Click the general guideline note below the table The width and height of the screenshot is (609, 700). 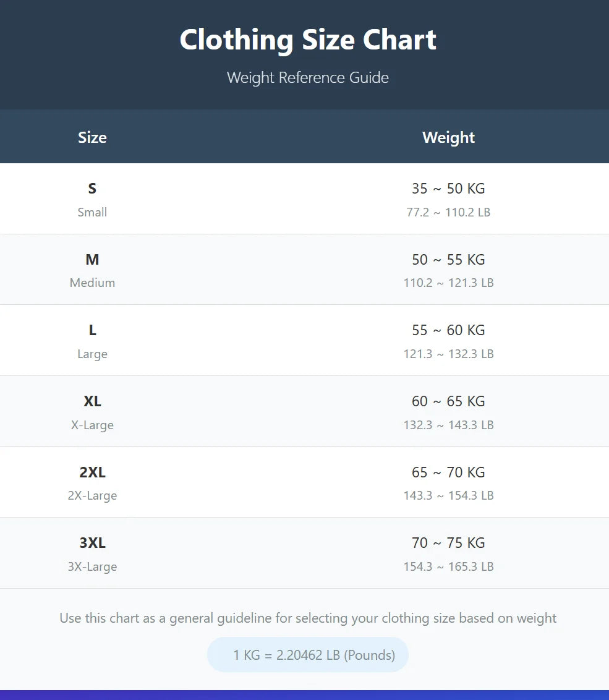[x=308, y=618]
